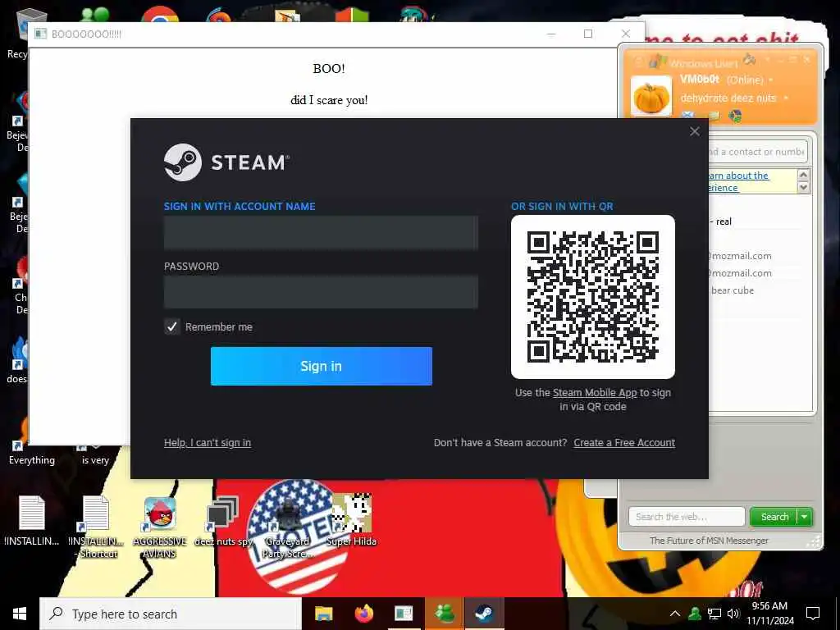Switch to the BOO window taskbar icon
Viewport: 840px width, 630px height.
tap(404, 614)
